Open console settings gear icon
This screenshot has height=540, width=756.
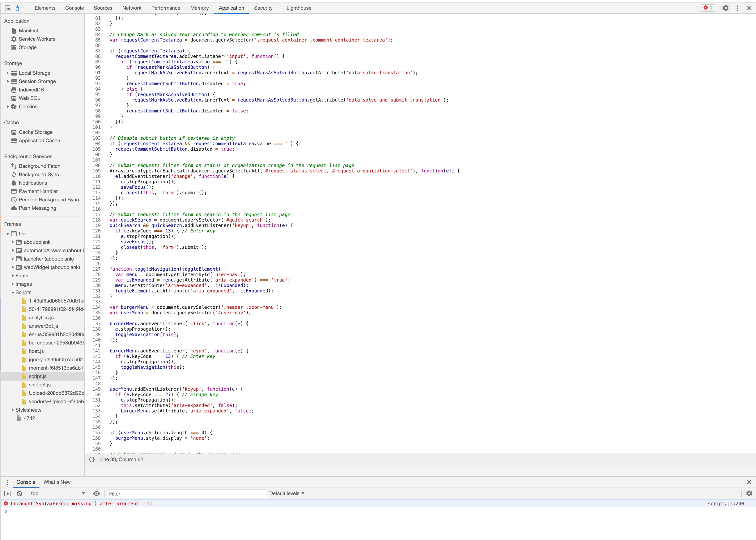tap(749, 493)
